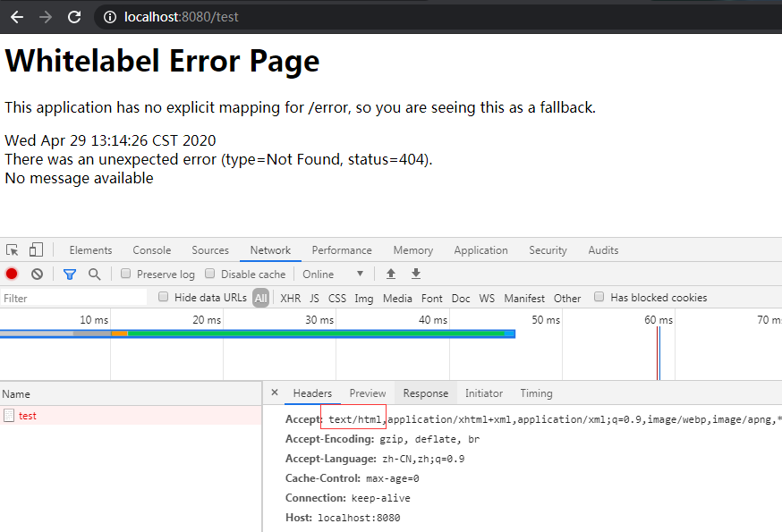The width and height of the screenshot is (782, 532).
Task: Filter requests by JS
Action: 314,298
